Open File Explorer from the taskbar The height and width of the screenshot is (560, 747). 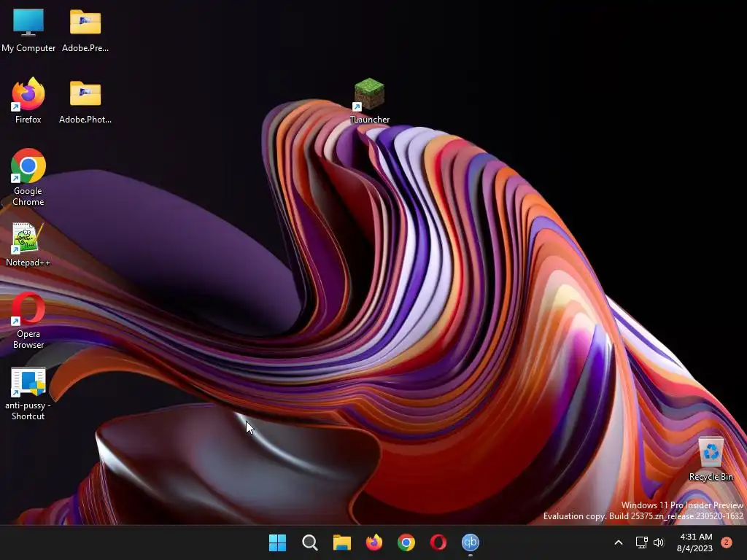(x=341, y=542)
